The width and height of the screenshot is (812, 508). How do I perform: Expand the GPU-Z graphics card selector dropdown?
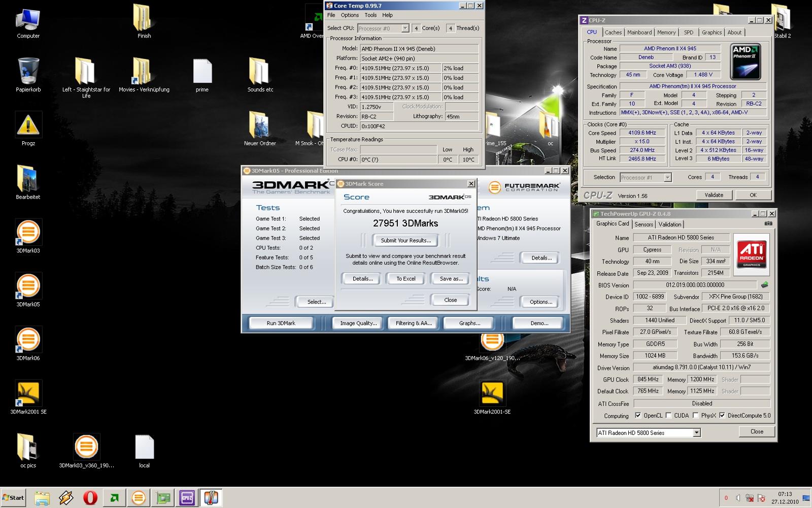coord(696,433)
